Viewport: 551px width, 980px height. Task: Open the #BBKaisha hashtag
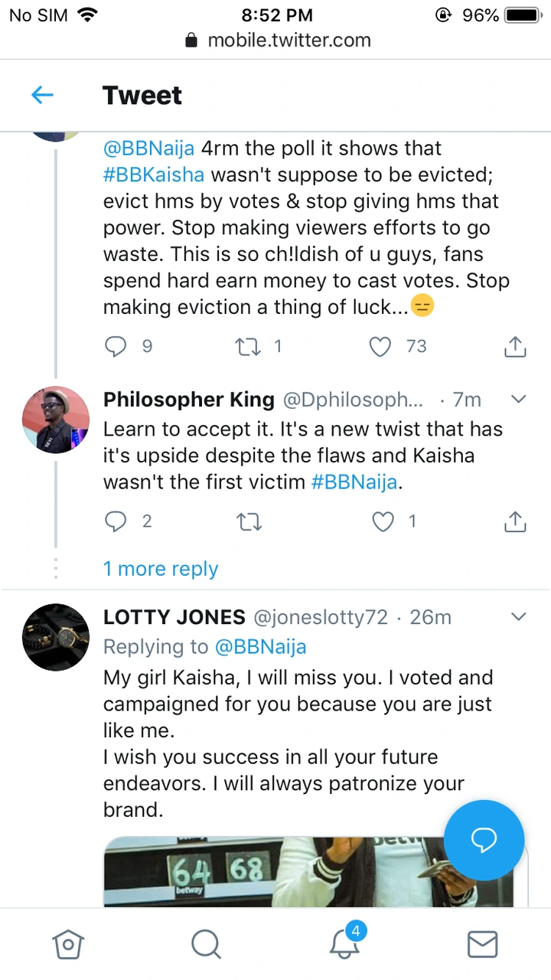click(x=154, y=175)
